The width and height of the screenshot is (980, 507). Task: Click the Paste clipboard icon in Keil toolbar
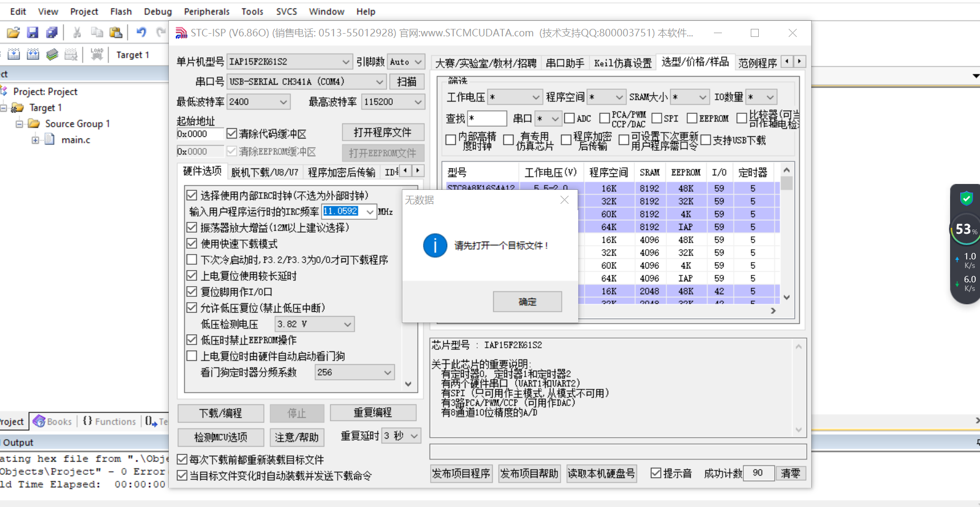pos(115,33)
